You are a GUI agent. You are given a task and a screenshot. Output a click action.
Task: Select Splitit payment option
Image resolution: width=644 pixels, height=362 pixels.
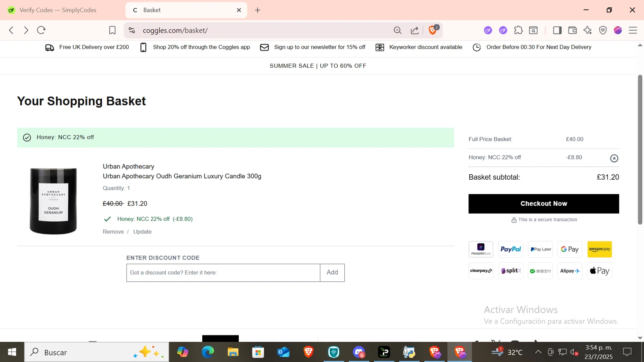tap(510, 271)
